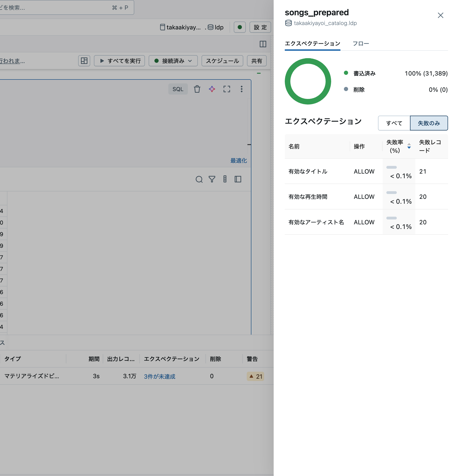Image resolution: width=455 pixels, height=476 pixels.
Task: Collapse the right panel with the layout toggle
Action: pos(263,44)
